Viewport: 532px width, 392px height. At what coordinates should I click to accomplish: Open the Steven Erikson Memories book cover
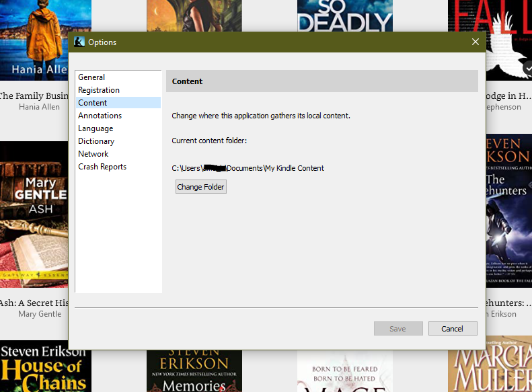pyautogui.click(x=194, y=371)
